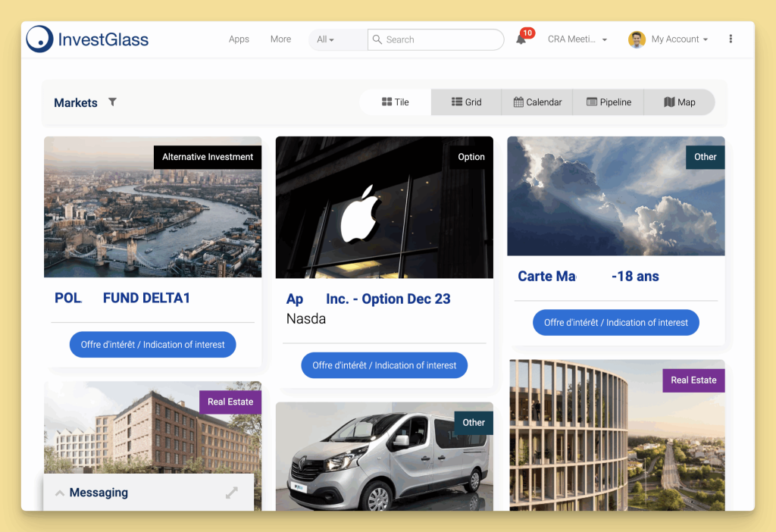Image resolution: width=776 pixels, height=532 pixels.
Task: Open the Markets filter funnel icon
Action: [112, 102]
